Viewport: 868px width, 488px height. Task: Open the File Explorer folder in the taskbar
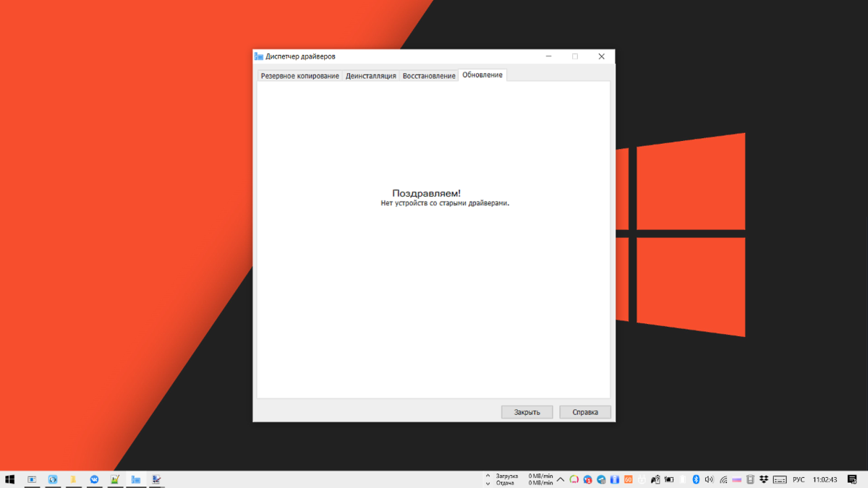73,479
